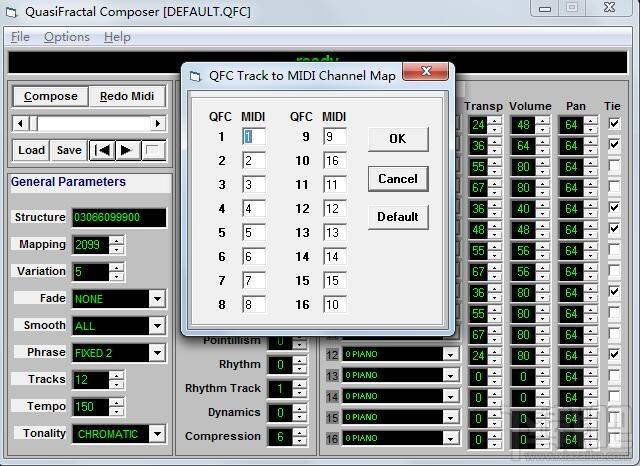
Task: Click the Rhythm spinner up arrow
Action: [300, 360]
